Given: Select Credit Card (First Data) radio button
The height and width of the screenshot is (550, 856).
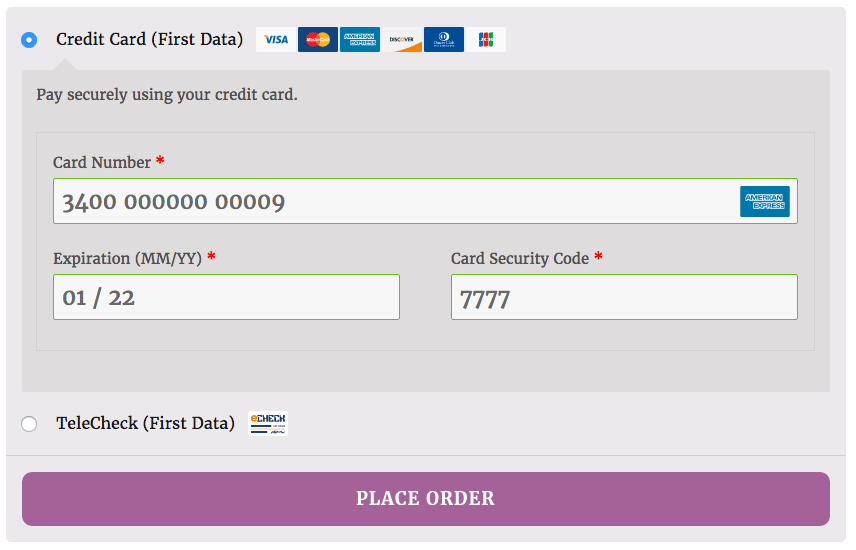Looking at the screenshot, I should click(29, 40).
